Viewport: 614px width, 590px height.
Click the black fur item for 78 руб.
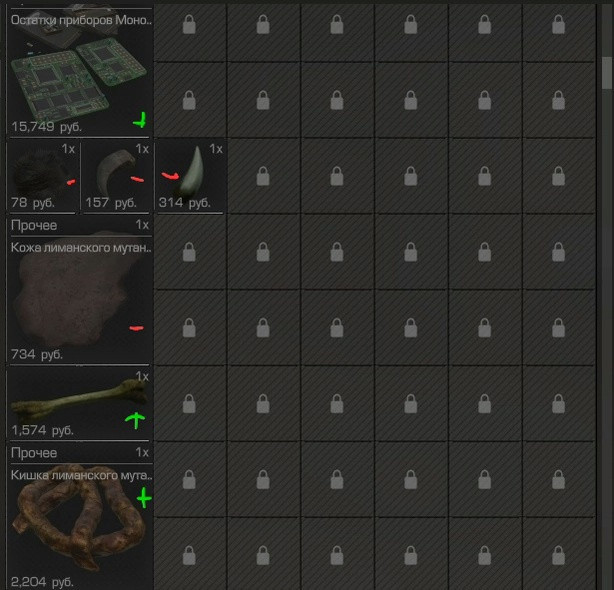pyautogui.click(x=43, y=177)
